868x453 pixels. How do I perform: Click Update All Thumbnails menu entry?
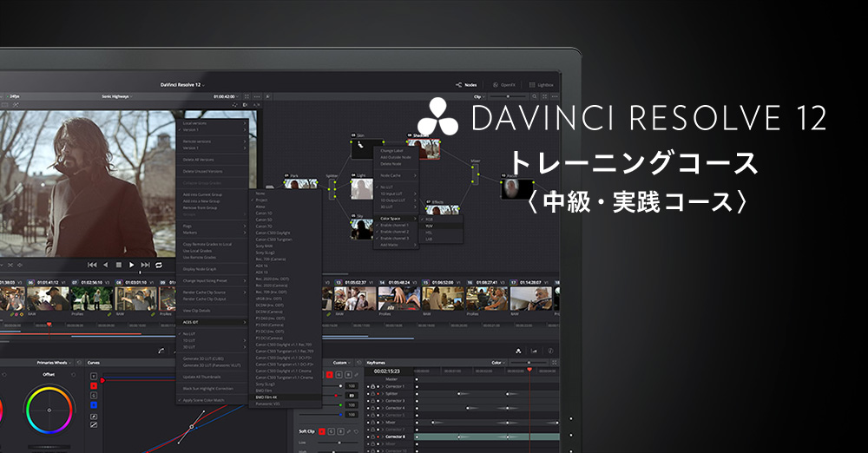coord(201,377)
